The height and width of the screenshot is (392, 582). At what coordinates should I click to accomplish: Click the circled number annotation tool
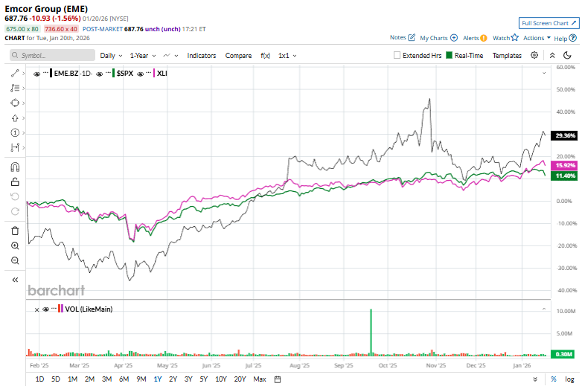point(15,132)
